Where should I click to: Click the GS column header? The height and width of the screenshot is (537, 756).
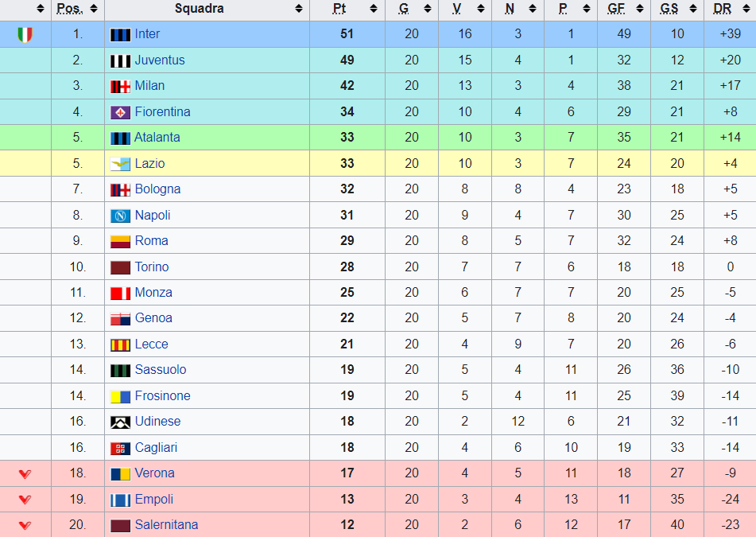click(x=669, y=9)
